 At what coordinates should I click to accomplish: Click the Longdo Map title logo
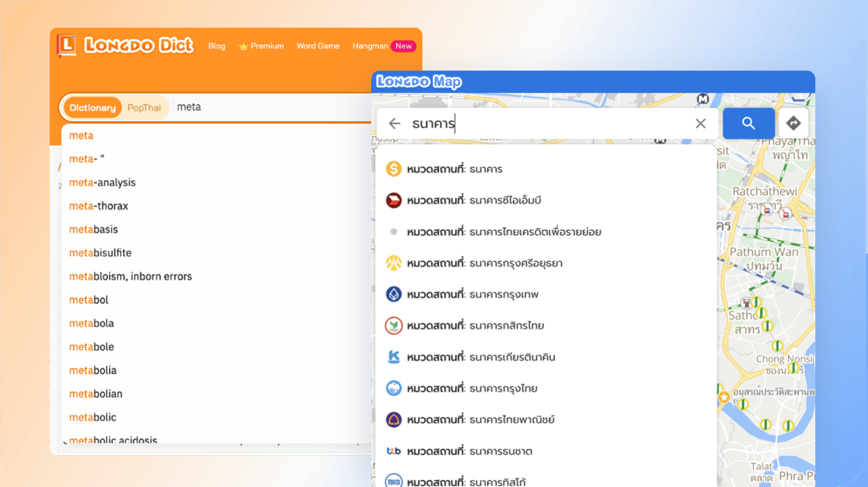pyautogui.click(x=419, y=82)
